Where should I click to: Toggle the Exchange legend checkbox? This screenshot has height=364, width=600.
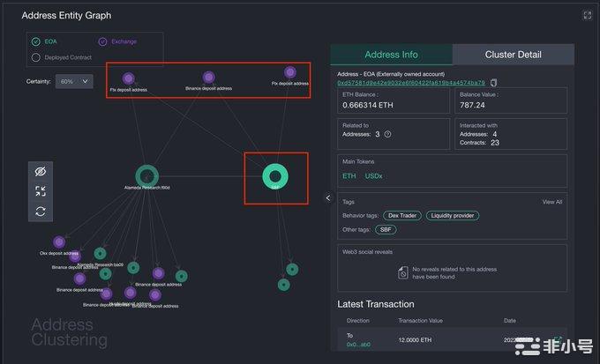pos(103,41)
